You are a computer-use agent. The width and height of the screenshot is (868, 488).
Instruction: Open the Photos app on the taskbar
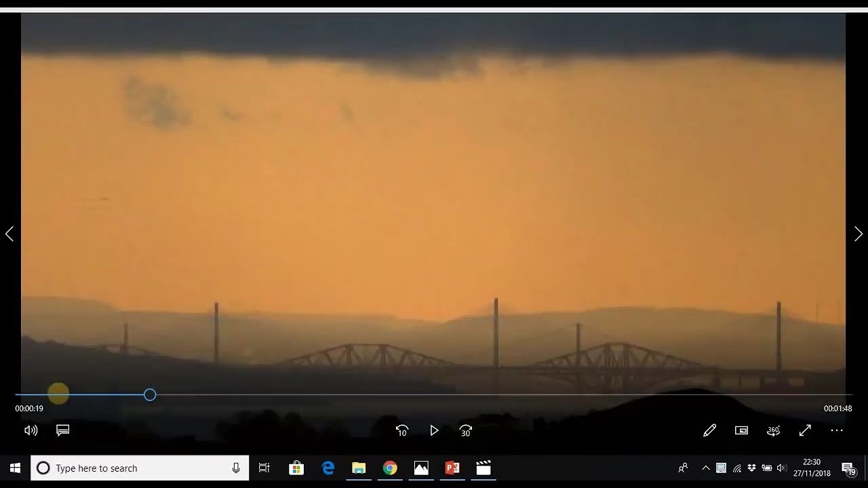coord(421,468)
